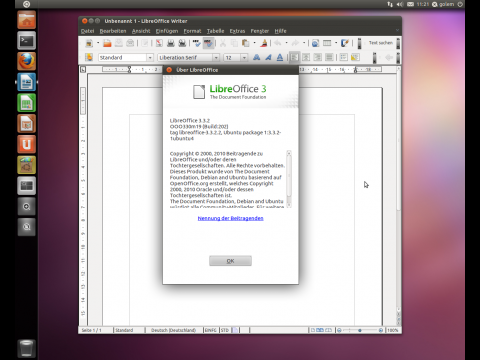
Task: Click the Cut scissors icon
Action: click(x=223, y=43)
